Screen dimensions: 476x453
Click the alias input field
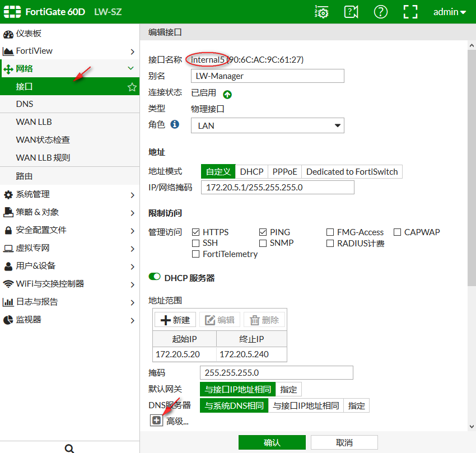[268, 76]
